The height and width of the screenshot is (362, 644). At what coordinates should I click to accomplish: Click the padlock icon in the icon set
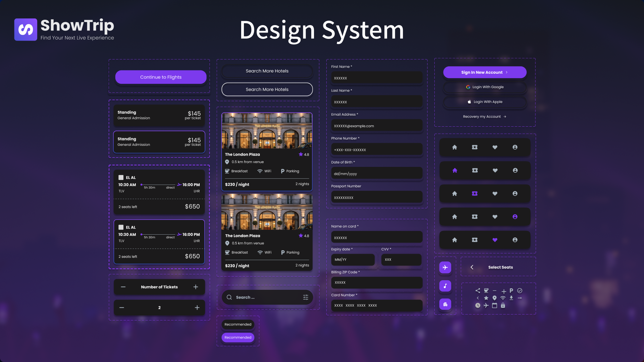(x=503, y=305)
